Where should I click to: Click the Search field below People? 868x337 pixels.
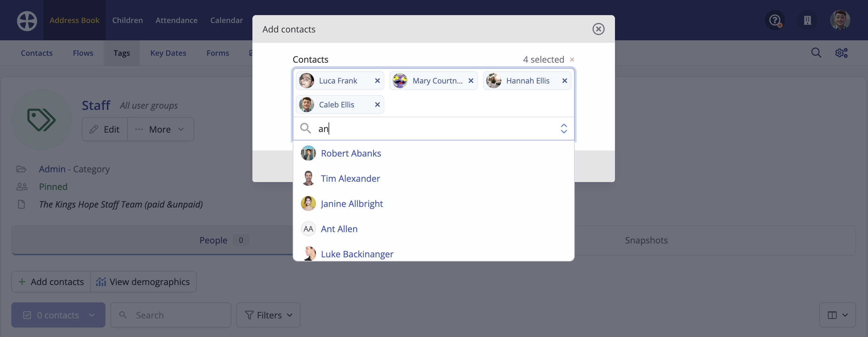171,315
